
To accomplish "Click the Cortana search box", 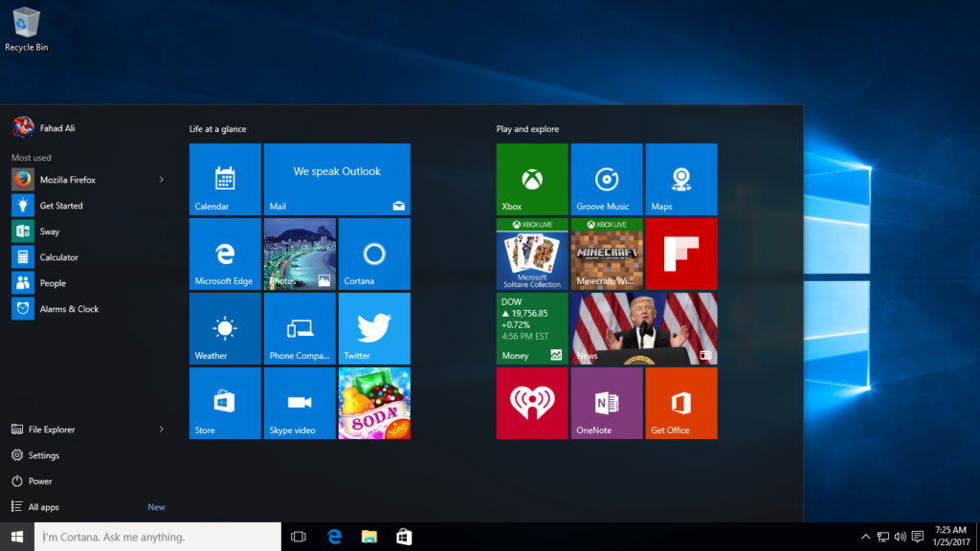I will pyautogui.click(x=158, y=536).
